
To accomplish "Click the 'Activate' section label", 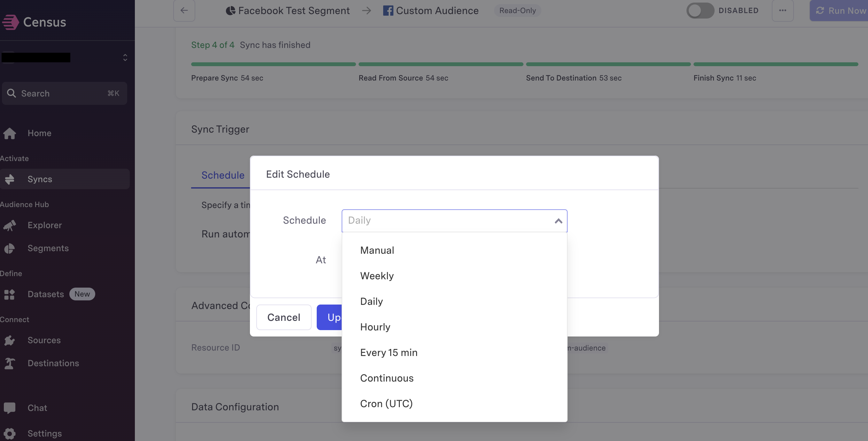I will click(14, 158).
